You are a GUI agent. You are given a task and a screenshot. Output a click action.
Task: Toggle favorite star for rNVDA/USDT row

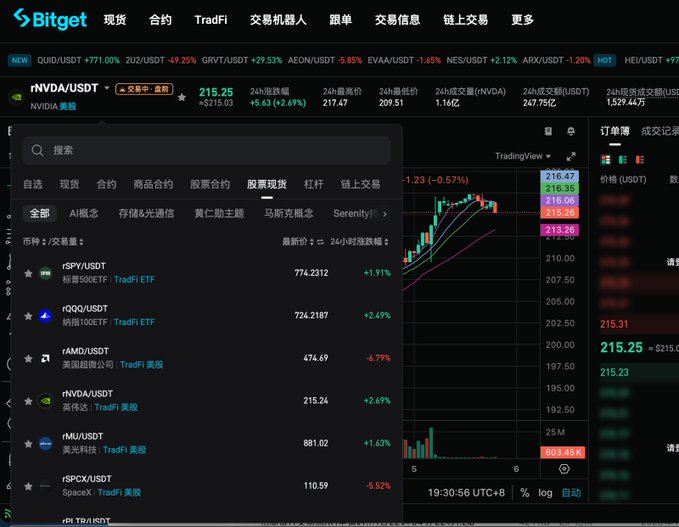point(28,401)
